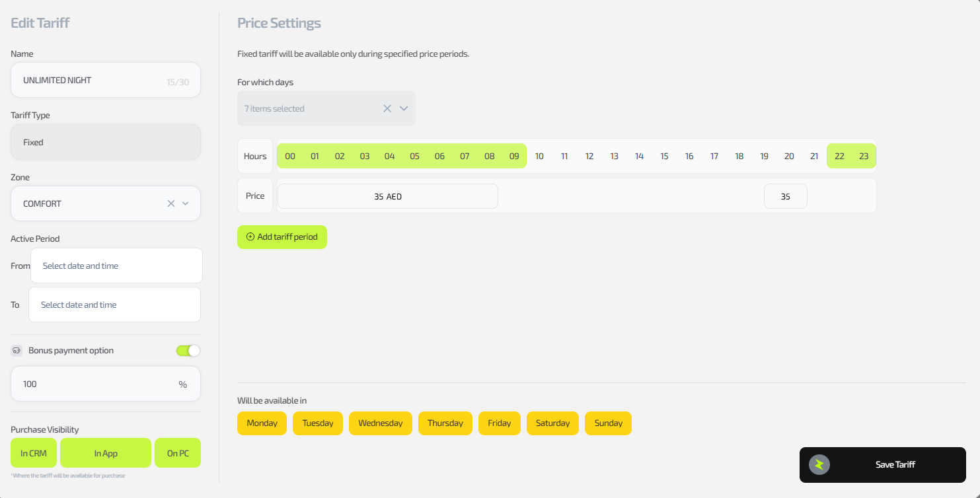Toggle the Bonus payment option switch
The width and height of the screenshot is (980, 498).
tap(188, 351)
